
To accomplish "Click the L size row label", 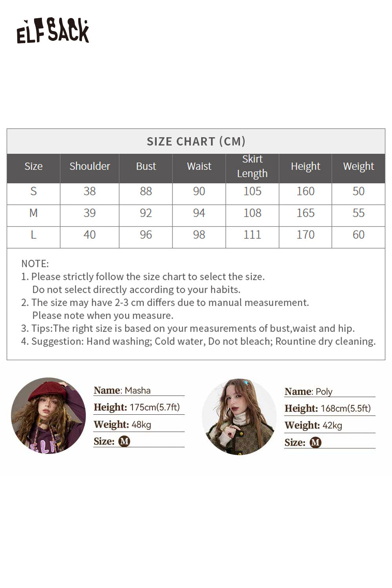I will pos(34,235).
